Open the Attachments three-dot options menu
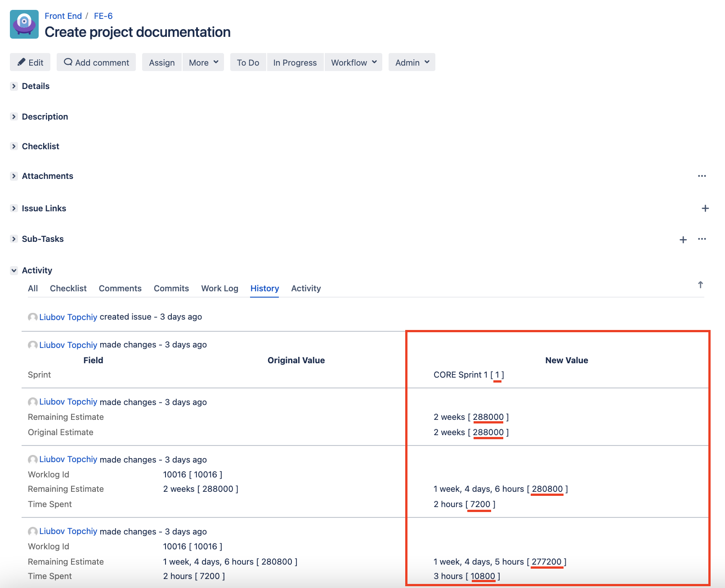This screenshot has width=725, height=588. point(702,176)
